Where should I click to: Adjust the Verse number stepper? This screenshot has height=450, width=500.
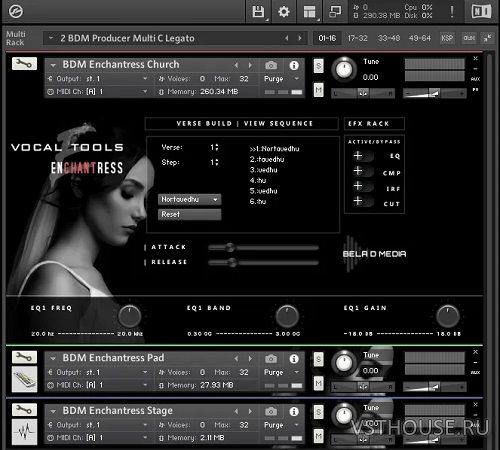coord(215,147)
